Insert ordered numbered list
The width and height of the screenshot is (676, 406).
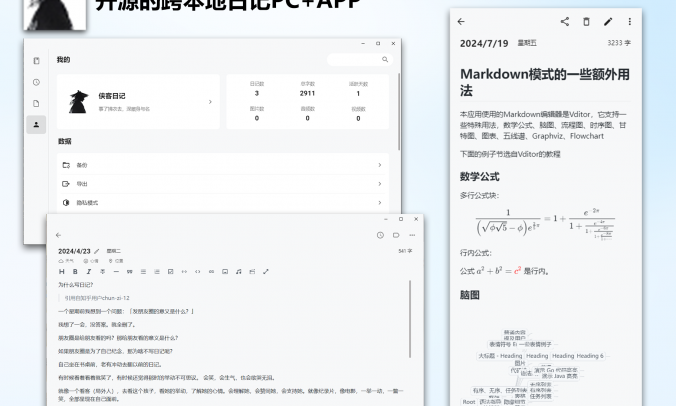click(157, 272)
